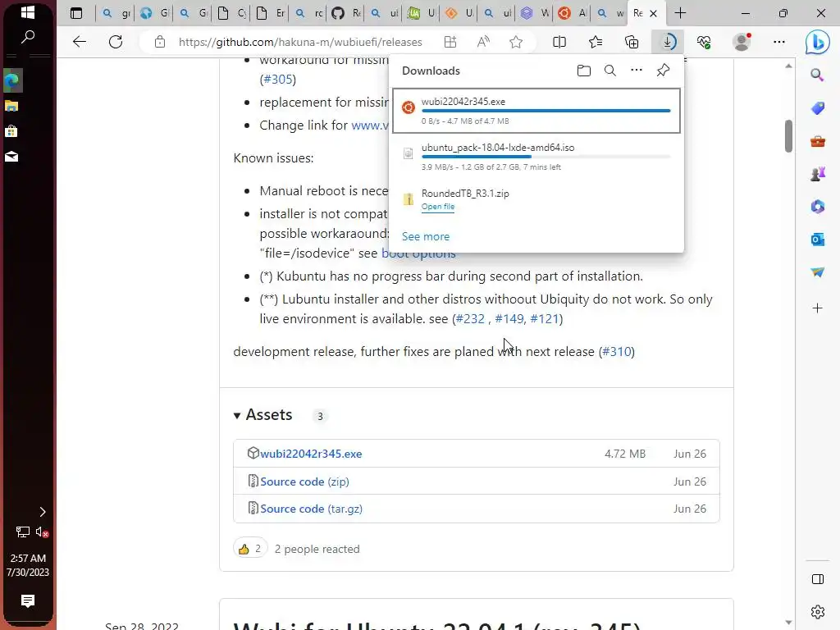Open the Mail app from the taskbar
The height and width of the screenshot is (630, 840).
[x=11, y=156]
